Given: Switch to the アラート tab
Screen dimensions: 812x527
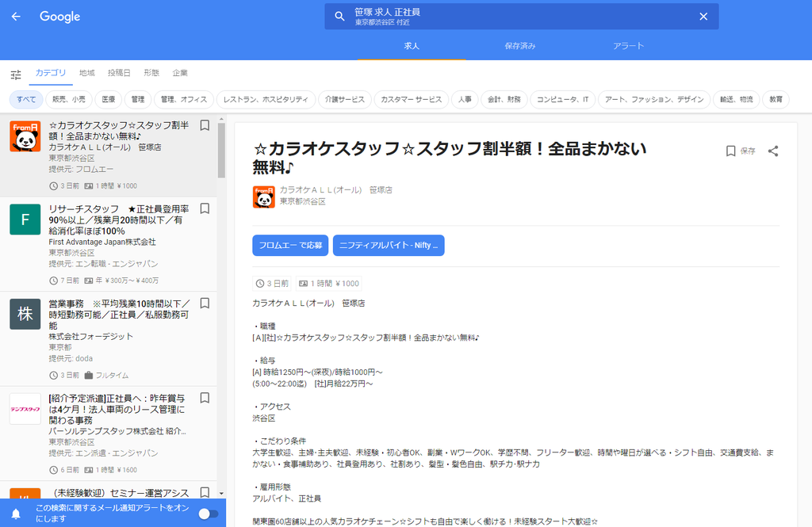Looking at the screenshot, I should 628,46.
